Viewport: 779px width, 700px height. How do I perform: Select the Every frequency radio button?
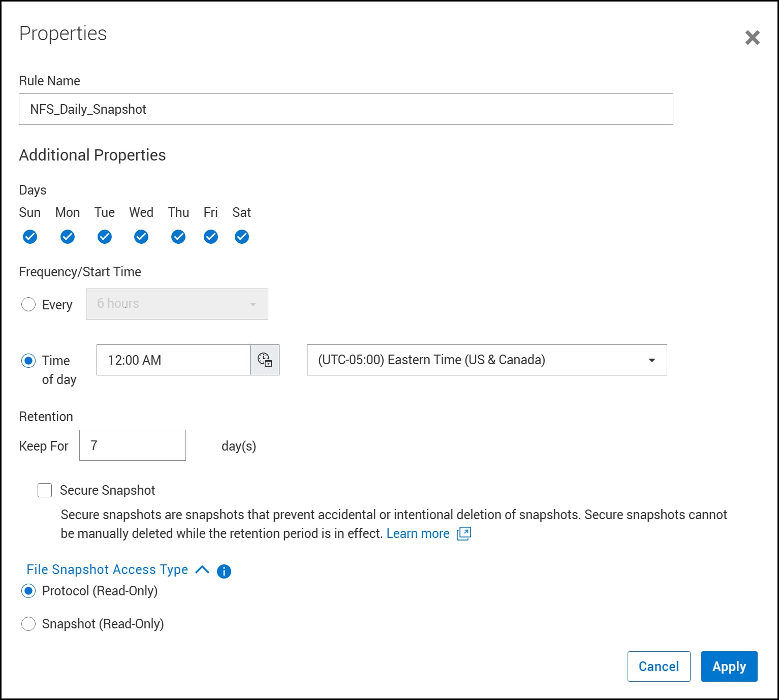pyautogui.click(x=28, y=304)
